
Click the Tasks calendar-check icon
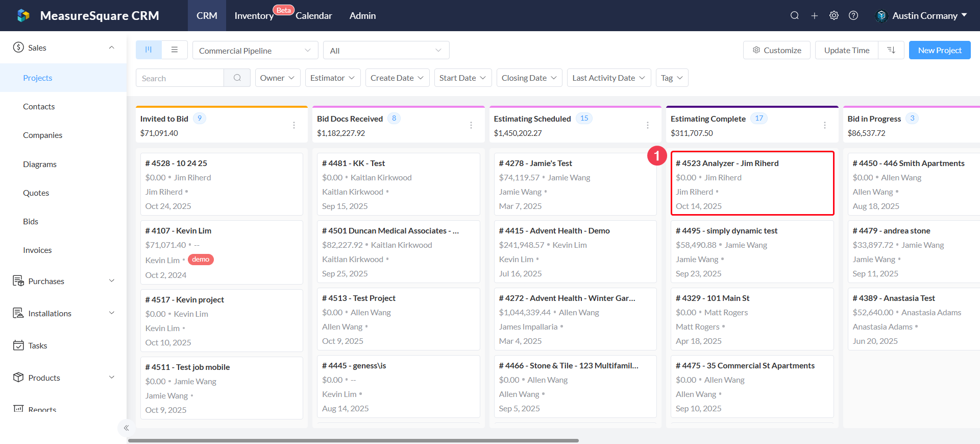pos(18,345)
